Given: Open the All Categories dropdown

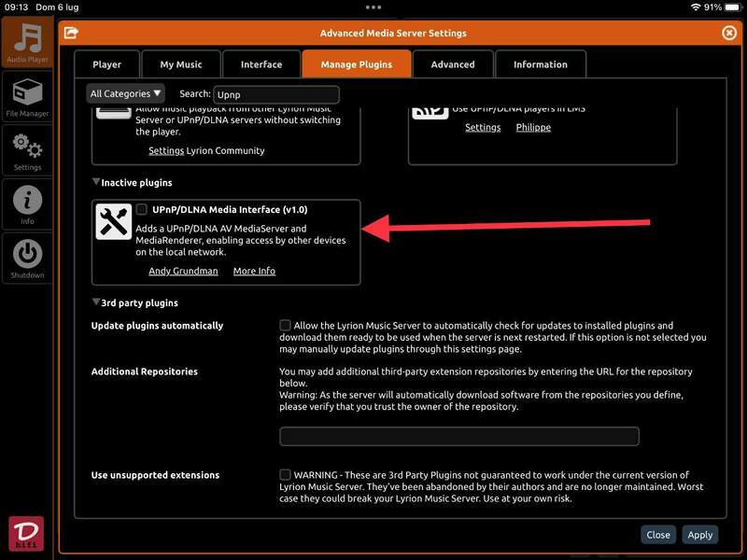Looking at the screenshot, I should pos(126,93).
